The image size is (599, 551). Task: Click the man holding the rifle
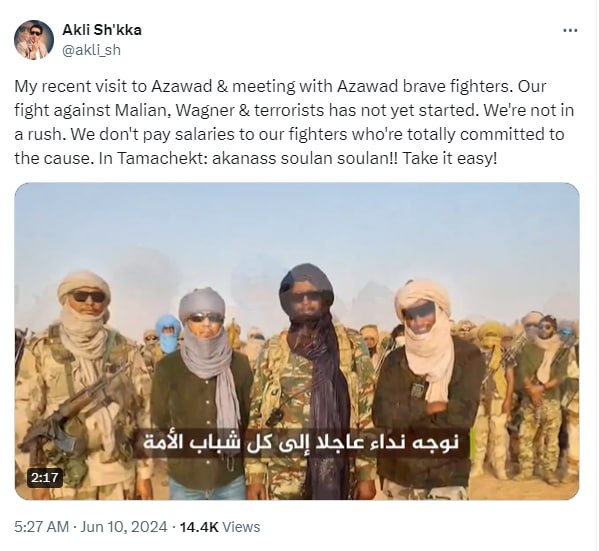point(82,384)
